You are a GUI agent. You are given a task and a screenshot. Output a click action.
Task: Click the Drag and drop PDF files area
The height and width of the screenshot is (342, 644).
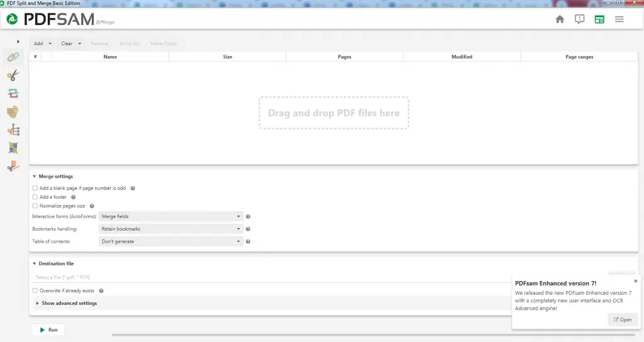[334, 113]
